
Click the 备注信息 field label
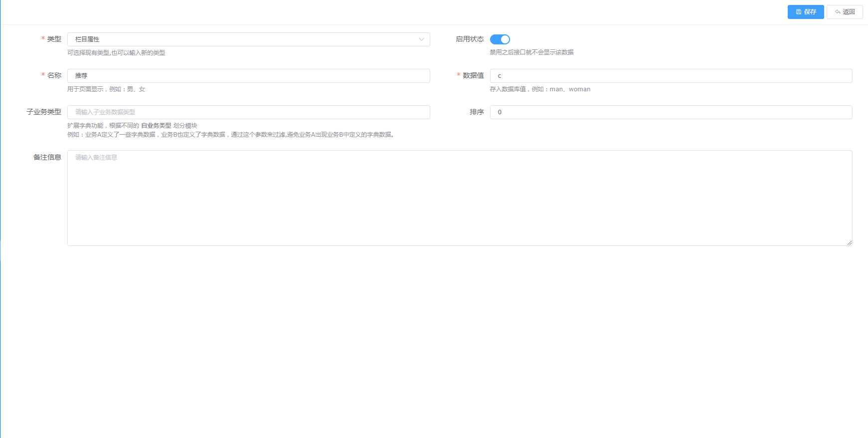pos(47,157)
